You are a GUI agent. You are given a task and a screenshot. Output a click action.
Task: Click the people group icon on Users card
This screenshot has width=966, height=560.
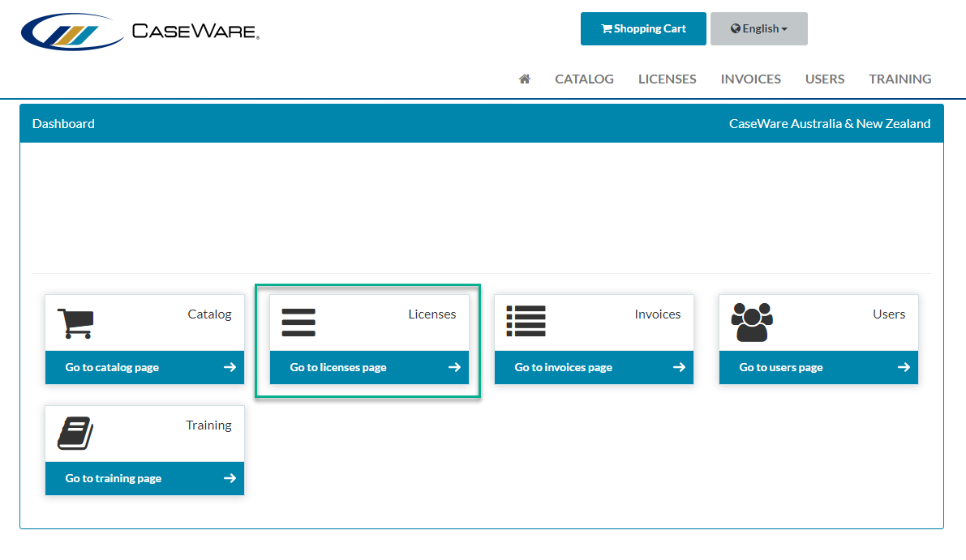click(752, 322)
